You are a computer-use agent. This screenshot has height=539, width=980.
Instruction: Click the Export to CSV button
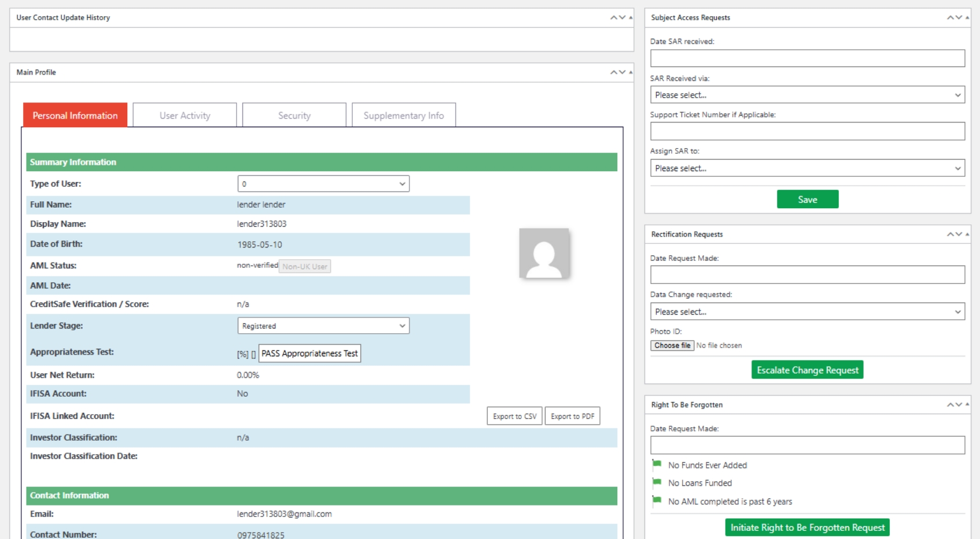[514, 416]
